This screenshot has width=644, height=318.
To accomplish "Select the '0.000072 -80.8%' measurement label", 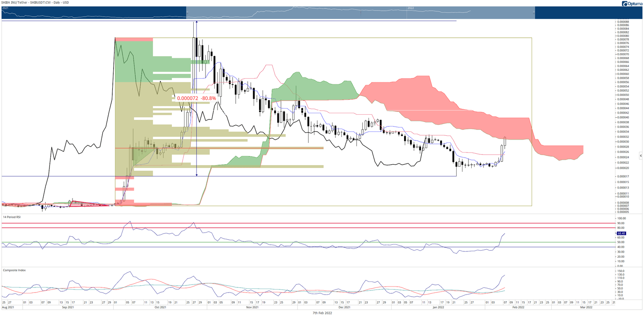I will [197, 98].
